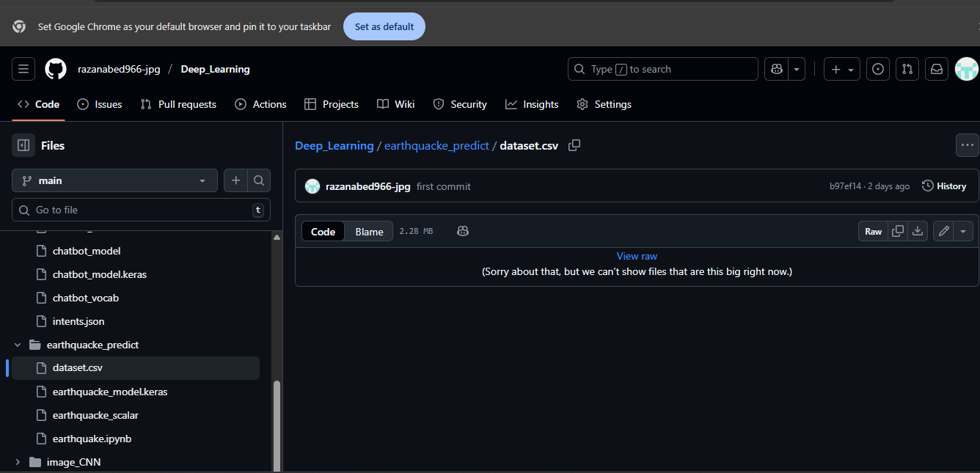Viewport: 980px width, 473px height.
Task: Copy file path icon next to dataset.csv
Action: pos(574,145)
